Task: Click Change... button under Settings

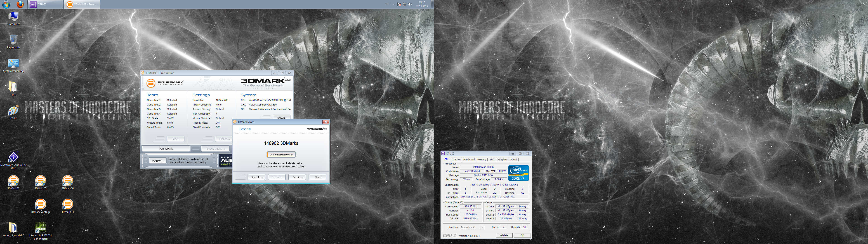Action: [223, 139]
